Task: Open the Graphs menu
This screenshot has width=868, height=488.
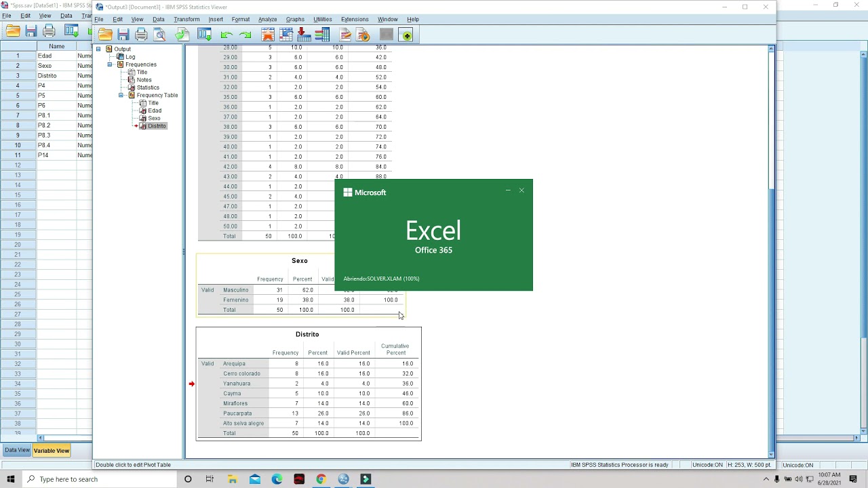Action: [x=295, y=19]
